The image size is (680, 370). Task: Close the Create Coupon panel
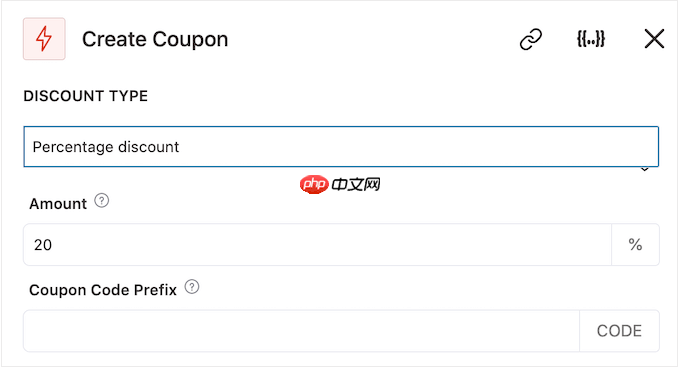(x=654, y=39)
